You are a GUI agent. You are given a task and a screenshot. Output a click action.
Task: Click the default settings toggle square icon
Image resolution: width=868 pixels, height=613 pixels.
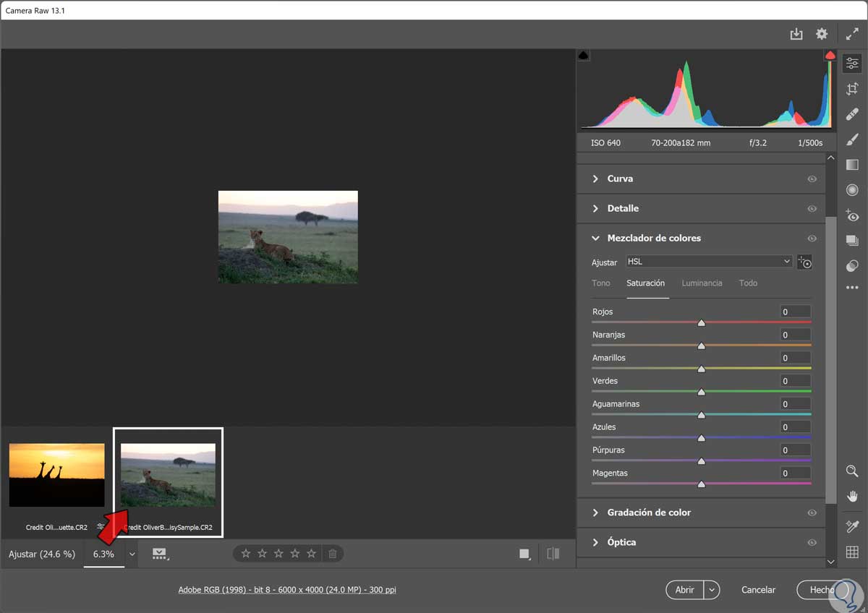(524, 554)
